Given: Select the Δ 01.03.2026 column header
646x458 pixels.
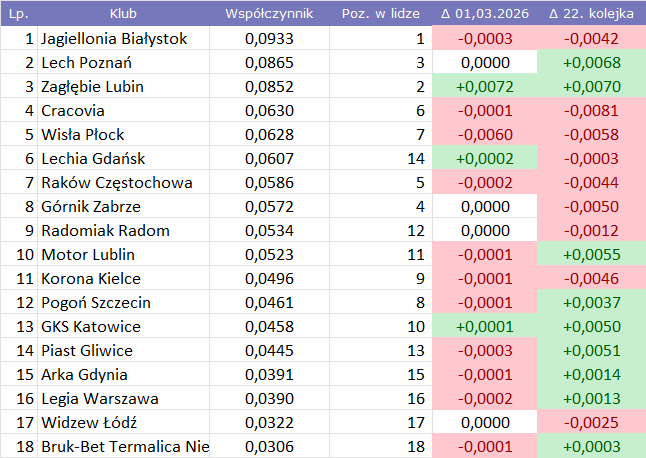Looking at the screenshot, I should pyautogui.click(x=485, y=14).
